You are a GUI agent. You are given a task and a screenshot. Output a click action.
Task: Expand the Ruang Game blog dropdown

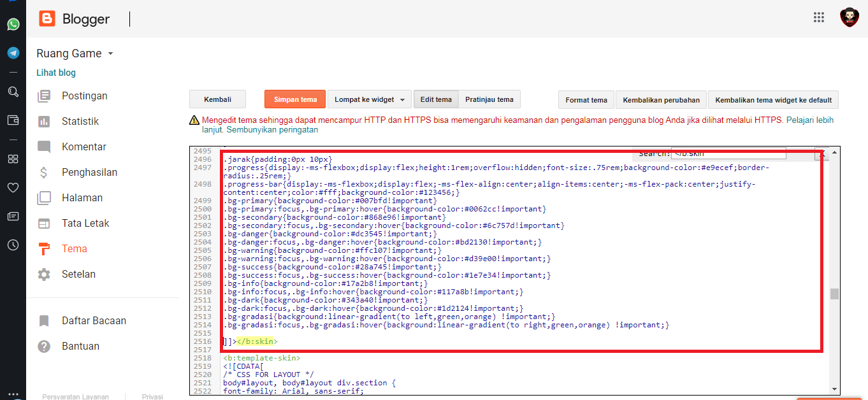(110, 54)
